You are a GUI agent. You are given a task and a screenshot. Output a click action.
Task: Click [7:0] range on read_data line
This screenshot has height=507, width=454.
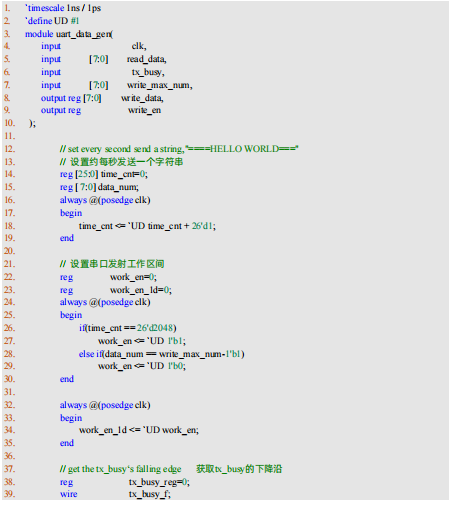point(99,59)
